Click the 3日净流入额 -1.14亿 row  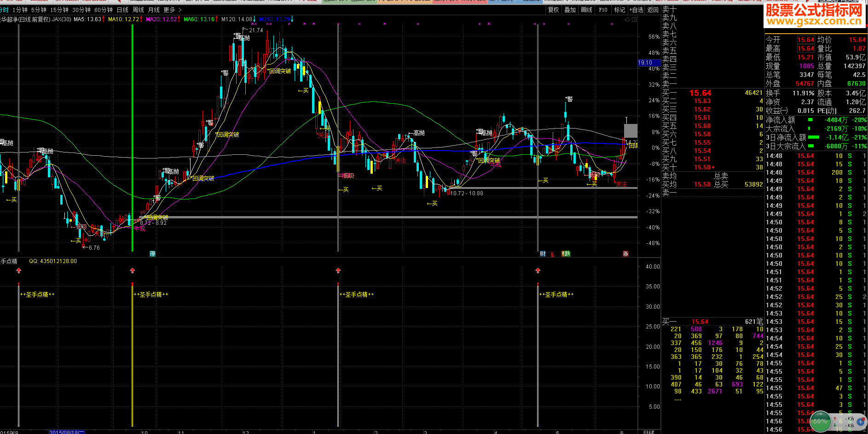point(816,137)
